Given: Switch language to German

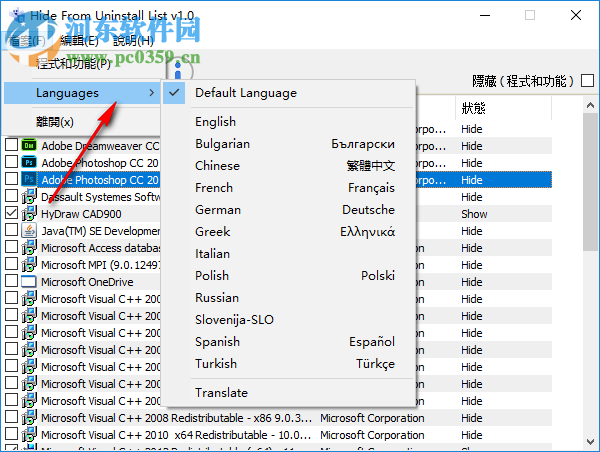Looking at the screenshot, I should 289,210.
